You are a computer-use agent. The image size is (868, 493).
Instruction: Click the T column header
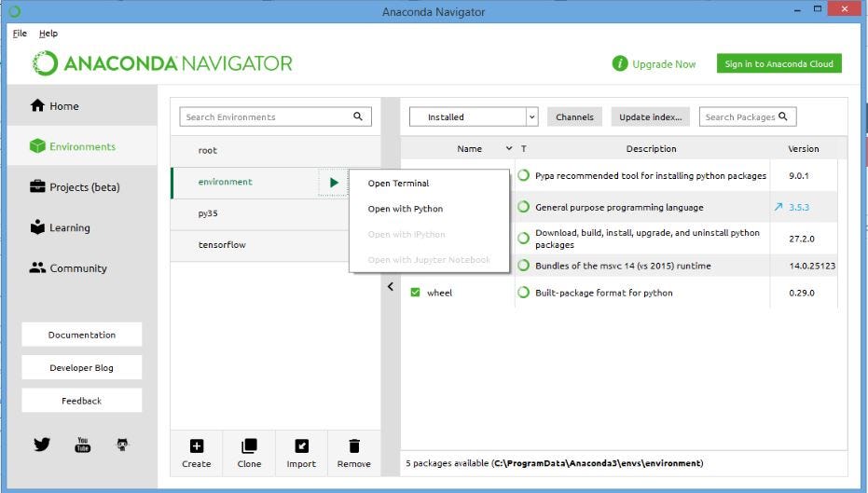[524, 148]
